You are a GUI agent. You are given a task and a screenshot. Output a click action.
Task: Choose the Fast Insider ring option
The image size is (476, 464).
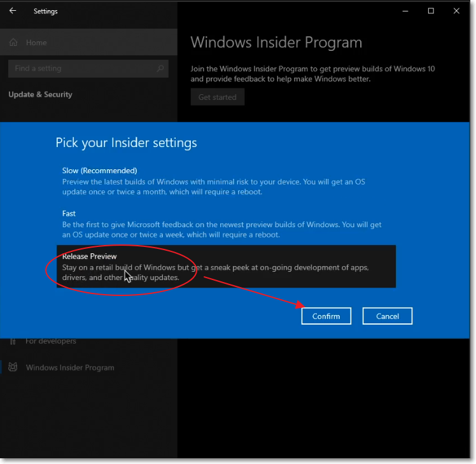226,224
